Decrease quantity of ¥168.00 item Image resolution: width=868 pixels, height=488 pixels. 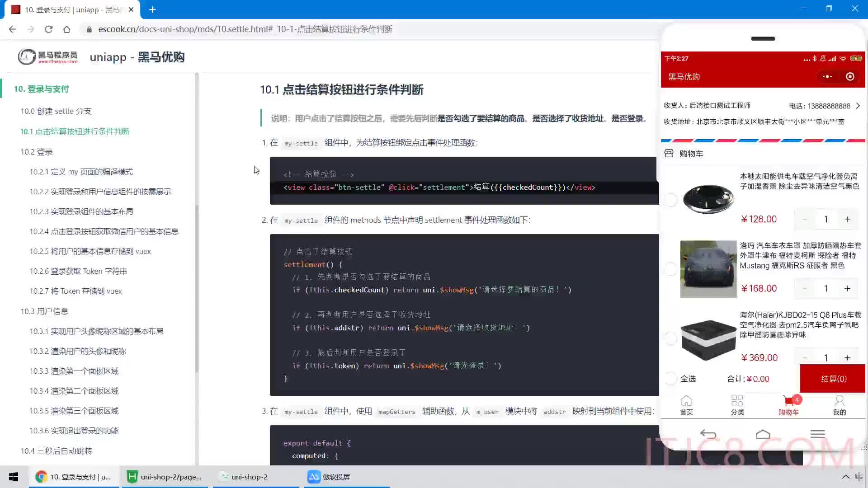(805, 288)
